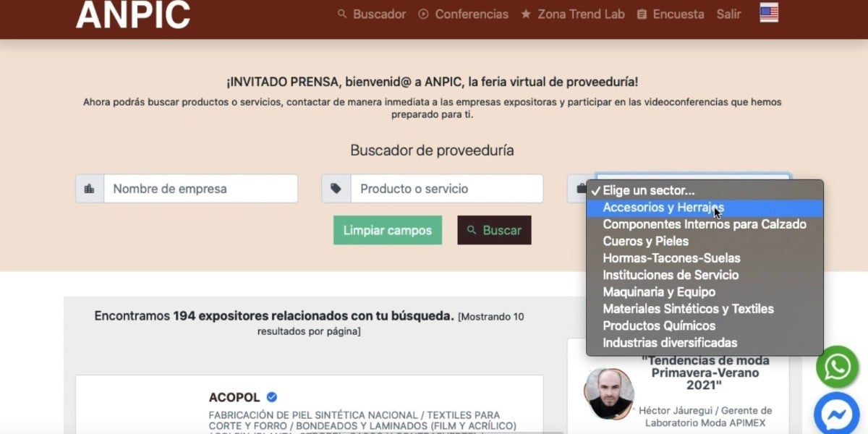Click the building icon beside Nombre de empresa

pos(89,188)
